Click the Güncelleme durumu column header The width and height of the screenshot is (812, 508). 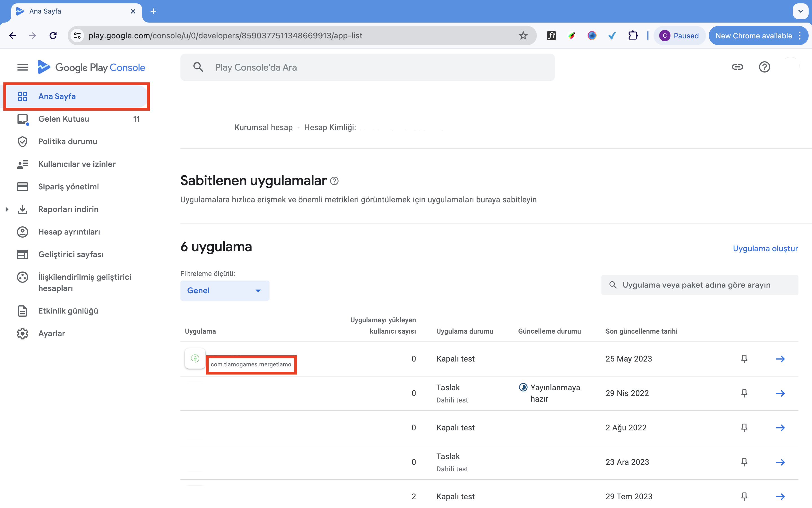click(x=549, y=331)
